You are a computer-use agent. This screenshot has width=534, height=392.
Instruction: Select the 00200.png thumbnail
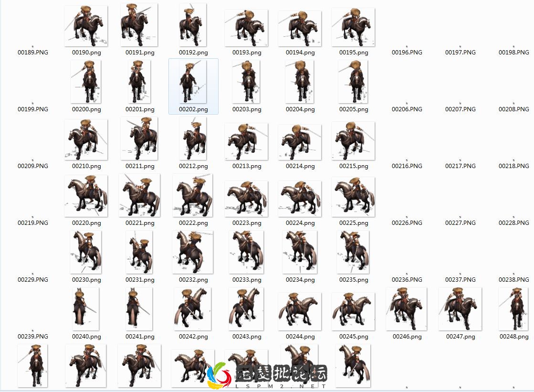pyautogui.click(x=86, y=82)
